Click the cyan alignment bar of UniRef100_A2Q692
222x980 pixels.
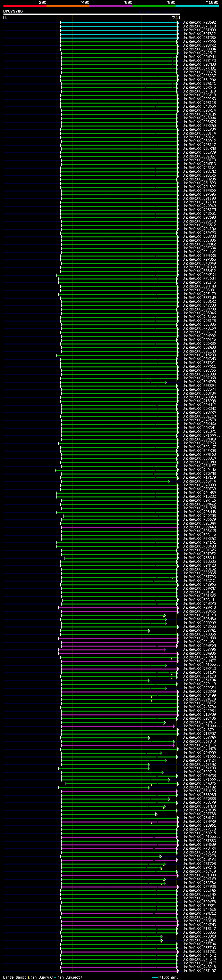point(120,23)
